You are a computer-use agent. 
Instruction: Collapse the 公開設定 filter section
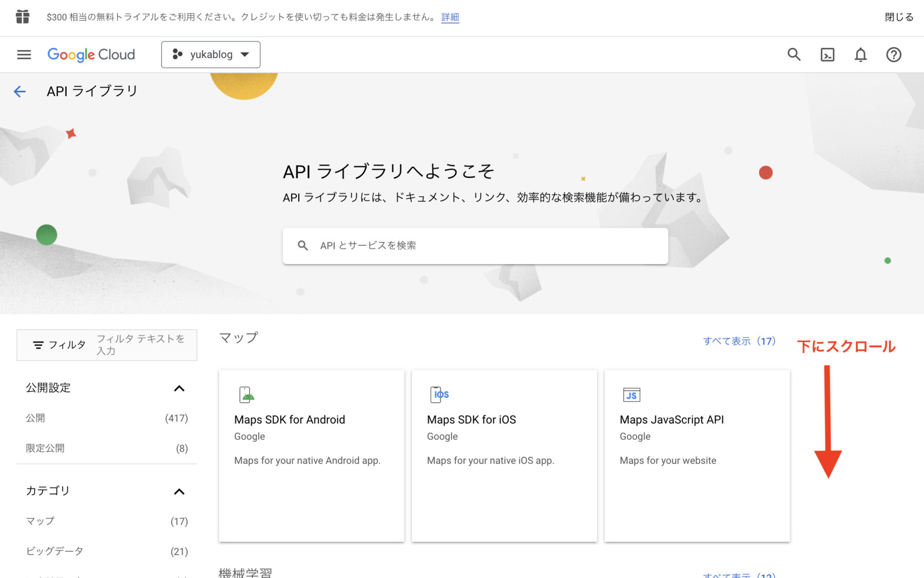[179, 388]
